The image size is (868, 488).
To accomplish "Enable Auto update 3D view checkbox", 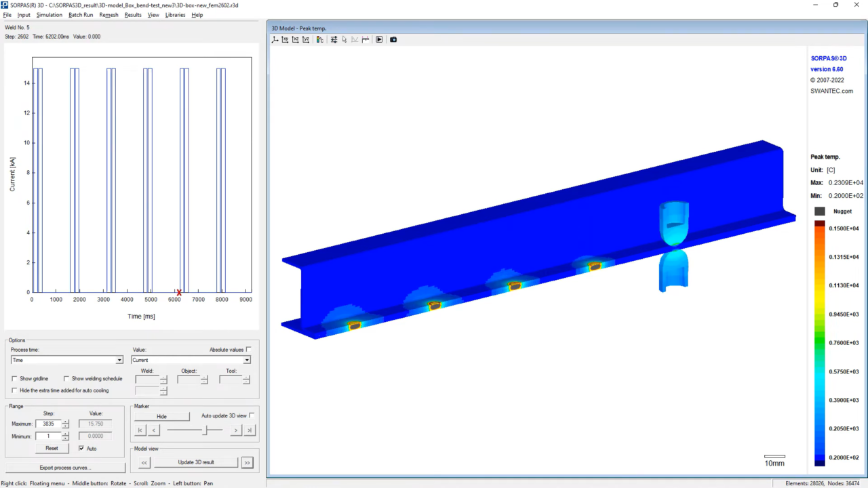I will point(252,415).
